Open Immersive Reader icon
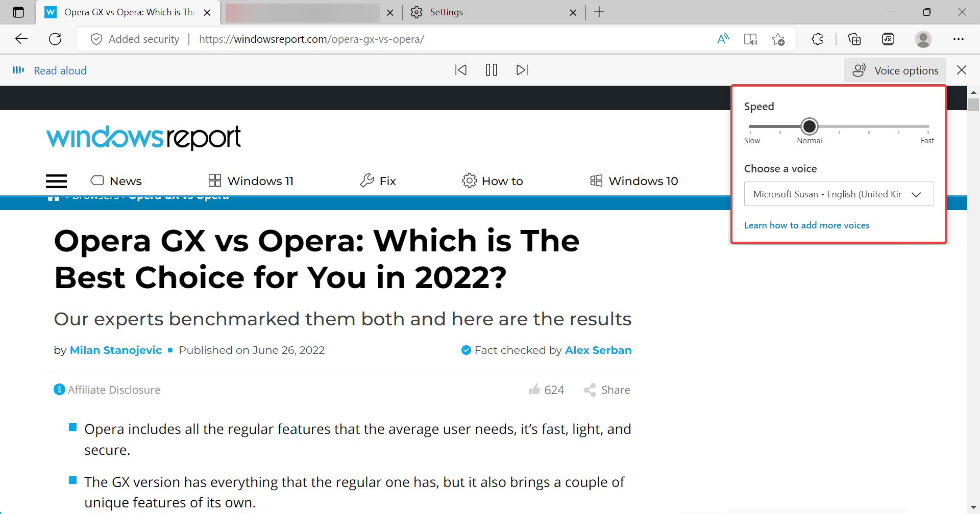 tap(750, 39)
